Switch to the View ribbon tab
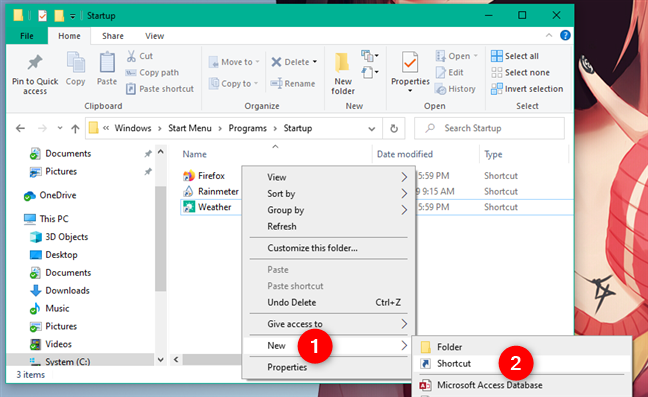 [x=154, y=36]
